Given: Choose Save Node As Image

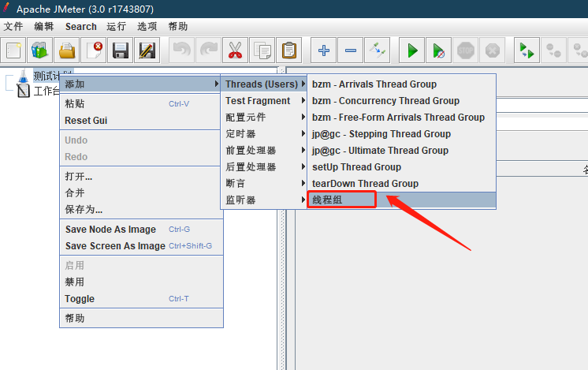Looking at the screenshot, I should [x=141, y=230].
